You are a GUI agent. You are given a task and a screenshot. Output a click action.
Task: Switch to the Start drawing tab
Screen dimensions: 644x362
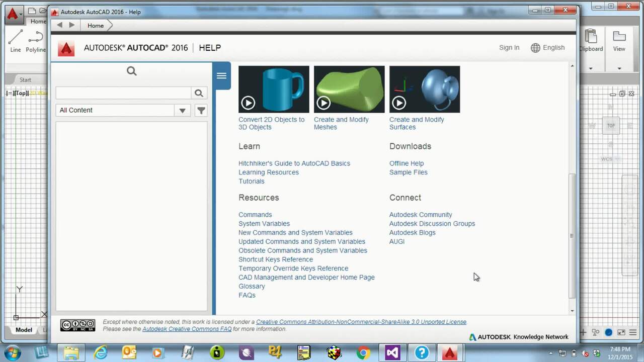pyautogui.click(x=25, y=79)
